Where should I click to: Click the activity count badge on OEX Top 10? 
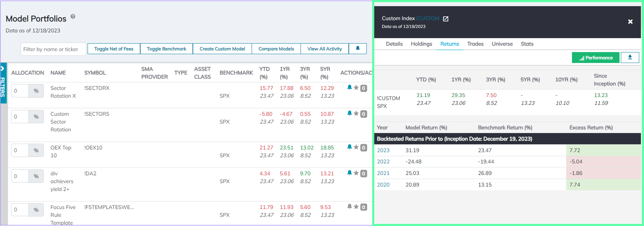(364, 148)
